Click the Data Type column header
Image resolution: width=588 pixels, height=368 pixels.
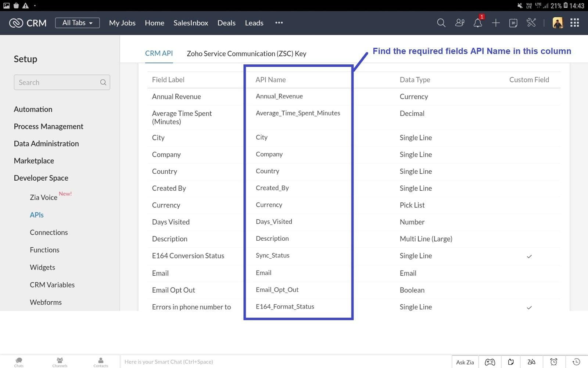tap(415, 80)
